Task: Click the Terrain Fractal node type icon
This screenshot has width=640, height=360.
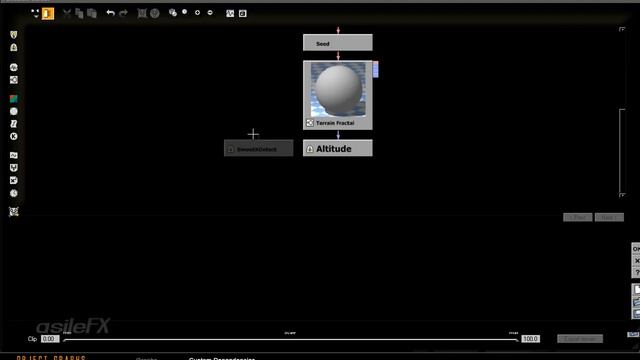Action: pos(310,123)
